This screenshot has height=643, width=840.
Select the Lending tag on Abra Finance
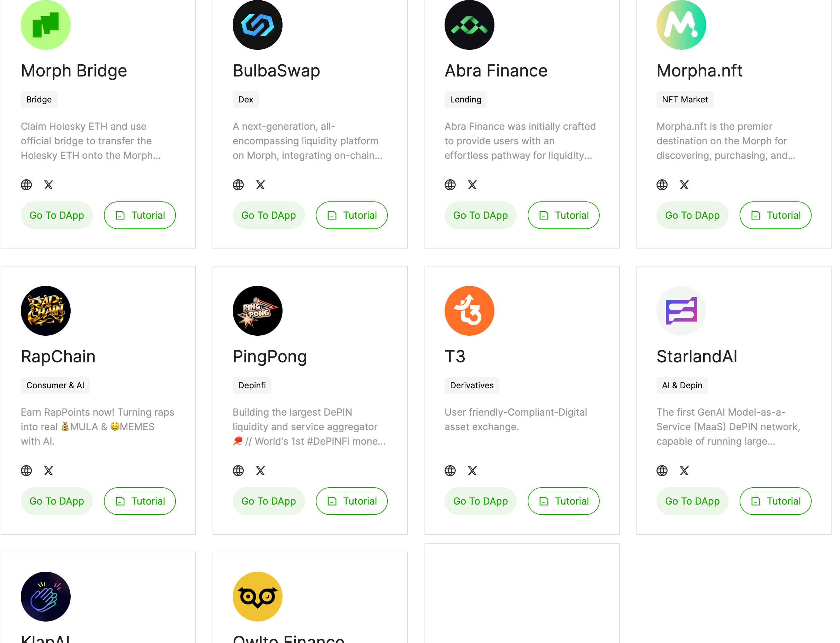[466, 100]
